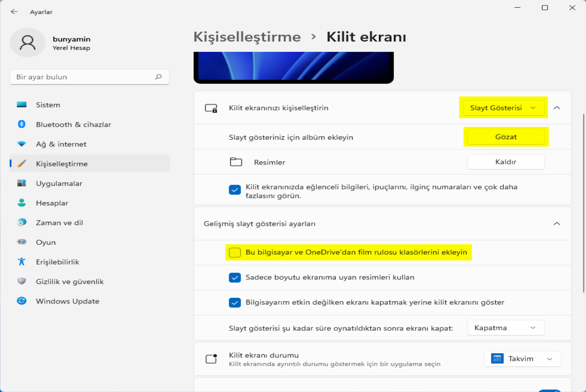Select the Oyun label in the sidebar
The width and height of the screenshot is (586, 392).
pos(46,242)
